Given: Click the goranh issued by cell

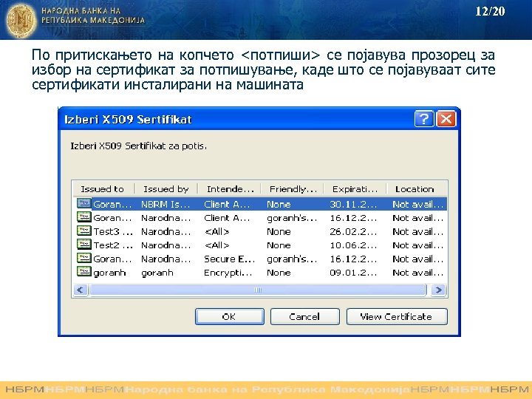Looking at the screenshot, I should [157, 273].
